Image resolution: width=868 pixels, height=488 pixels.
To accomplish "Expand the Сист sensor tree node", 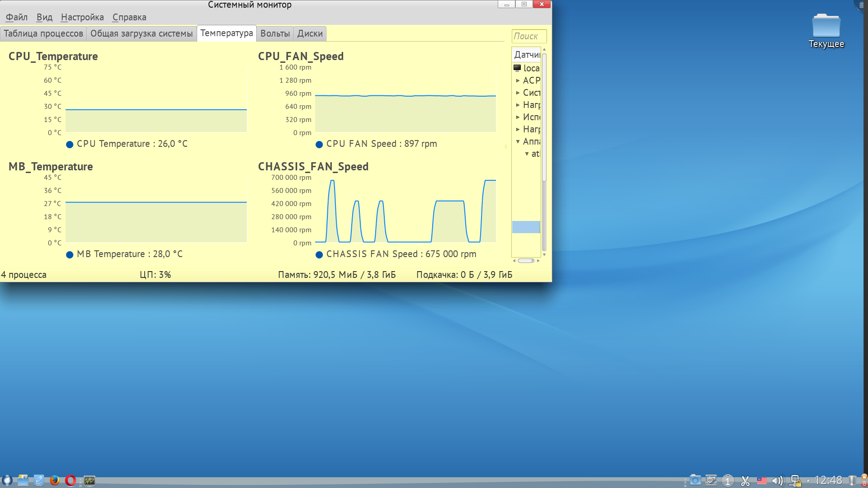I will click(518, 93).
